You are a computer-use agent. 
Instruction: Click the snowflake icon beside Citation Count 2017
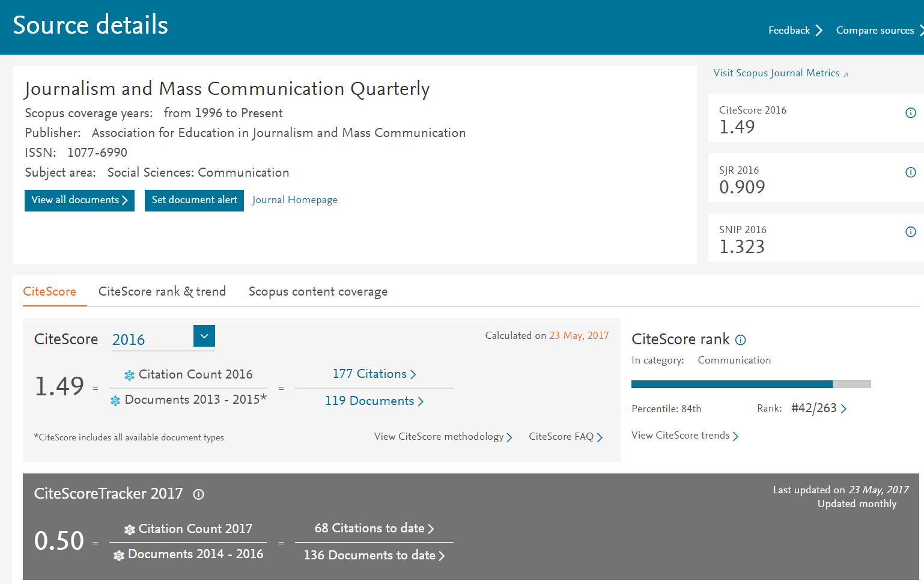[129, 529]
